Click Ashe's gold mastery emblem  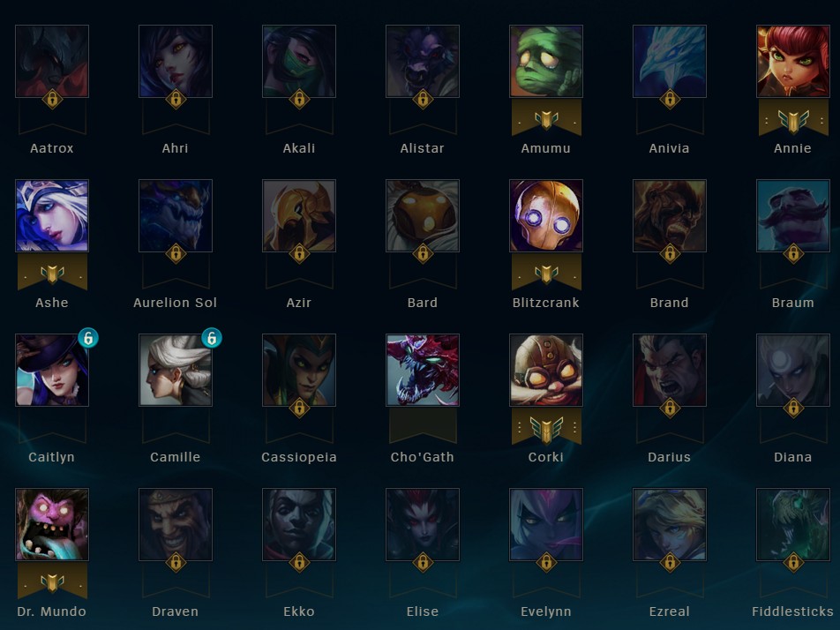coord(53,274)
